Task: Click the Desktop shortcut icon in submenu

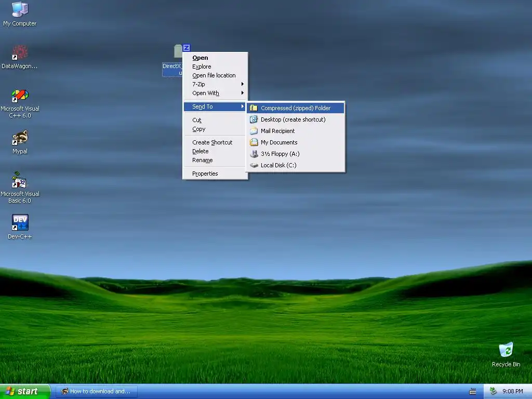Action: pos(254,119)
